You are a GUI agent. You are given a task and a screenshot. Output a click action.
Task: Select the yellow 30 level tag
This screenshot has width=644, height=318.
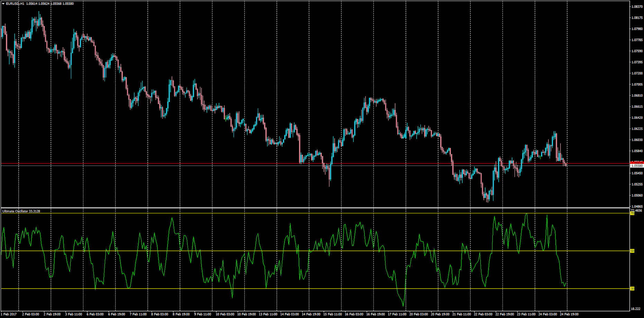tap(632, 289)
